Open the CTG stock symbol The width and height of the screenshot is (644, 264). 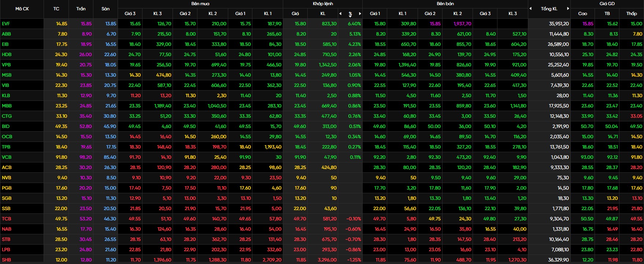click(7, 116)
